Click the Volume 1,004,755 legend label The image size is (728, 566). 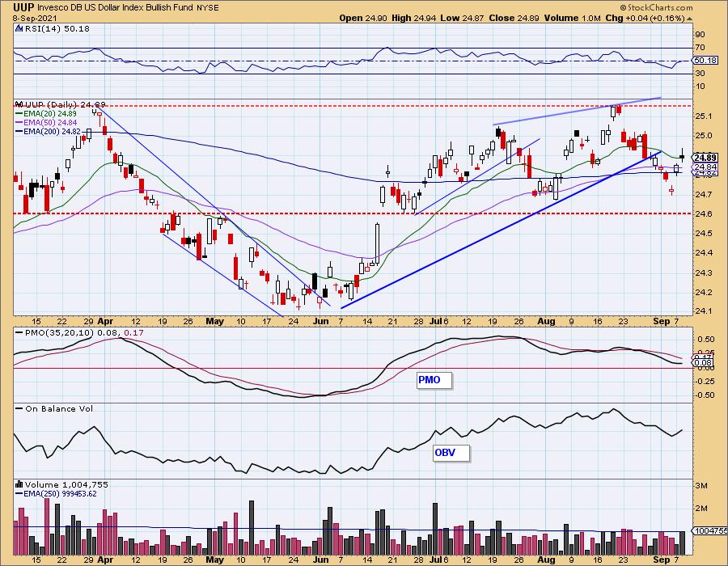[x=66, y=484]
